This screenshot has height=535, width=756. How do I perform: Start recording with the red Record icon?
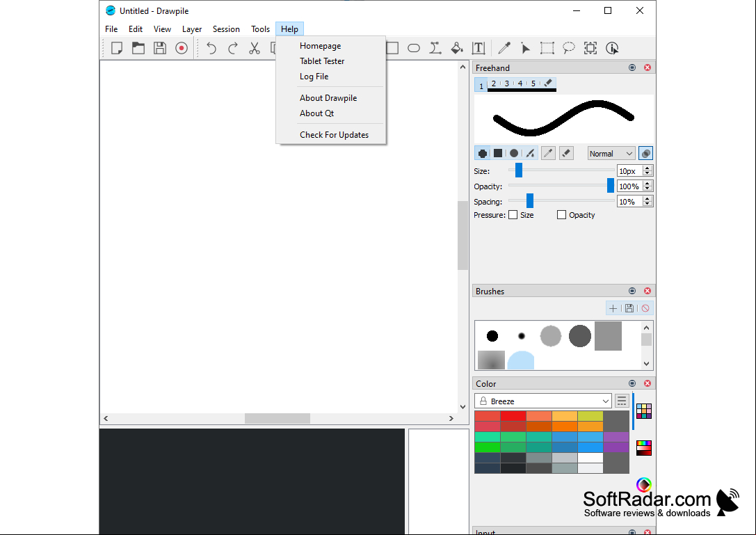pos(182,48)
